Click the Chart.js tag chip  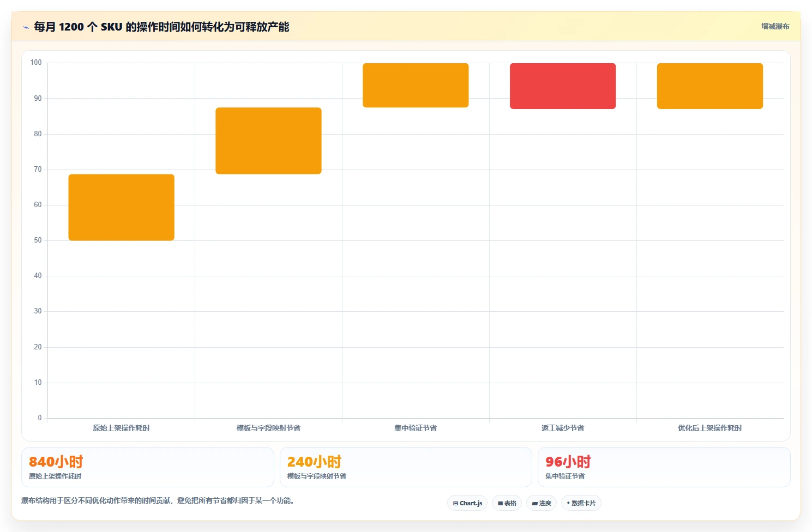coord(467,503)
